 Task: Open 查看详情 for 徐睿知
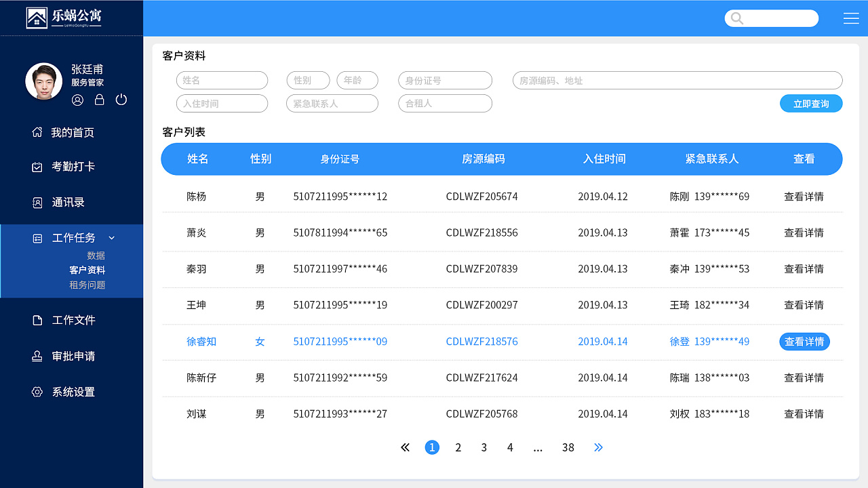tap(804, 342)
